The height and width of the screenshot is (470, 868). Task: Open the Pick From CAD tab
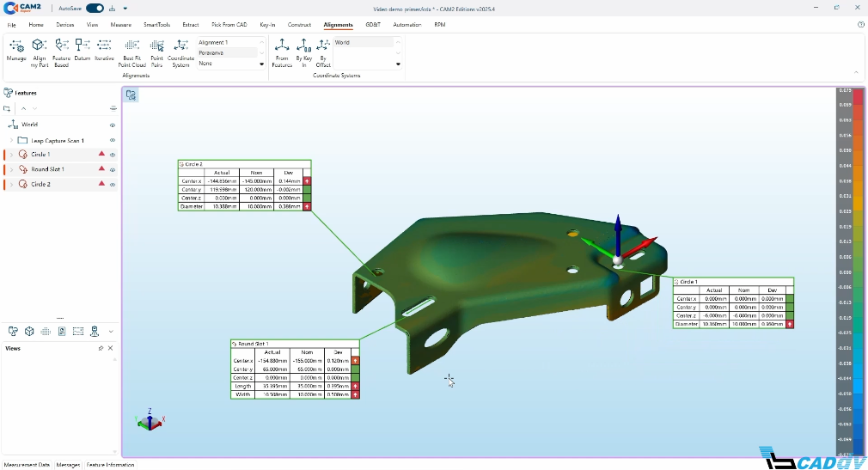click(x=229, y=25)
